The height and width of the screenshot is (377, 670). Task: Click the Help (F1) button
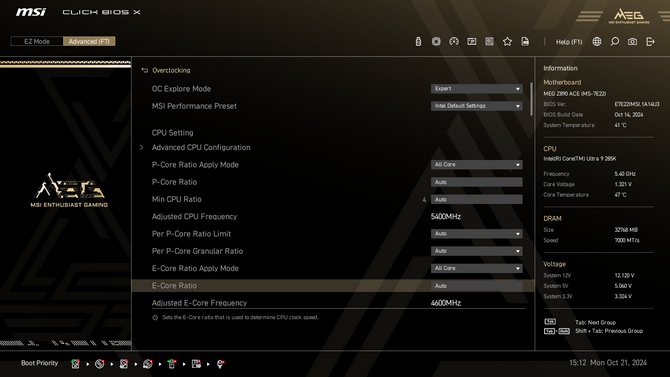coord(569,41)
